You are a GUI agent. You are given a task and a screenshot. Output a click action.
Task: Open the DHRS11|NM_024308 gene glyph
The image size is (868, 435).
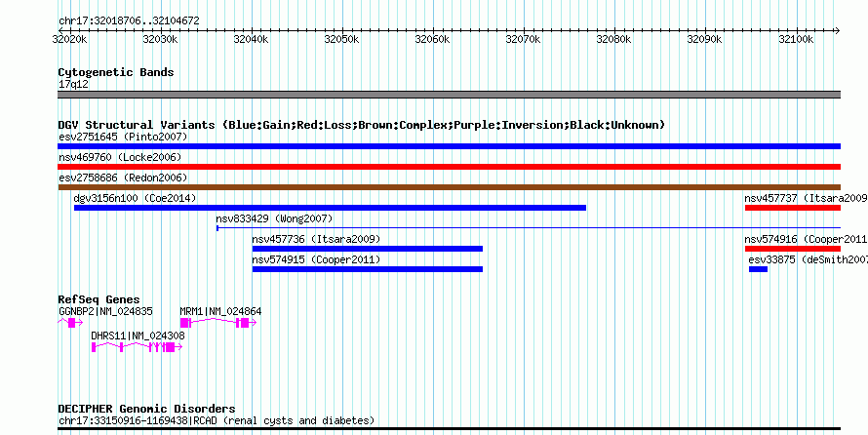click(x=138, y=347)
